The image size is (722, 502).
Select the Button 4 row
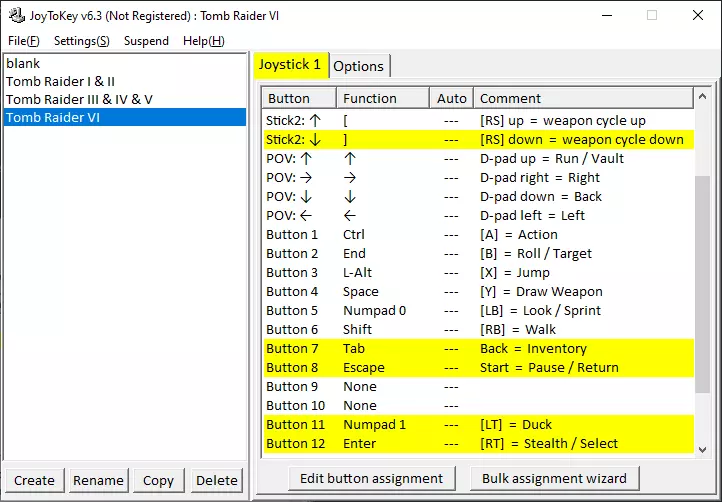(x=478, y=292)
